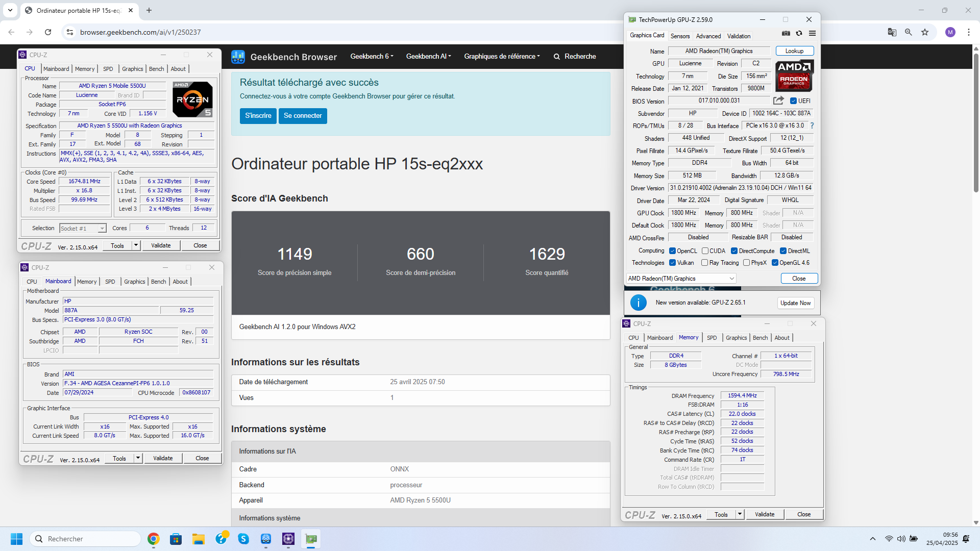Launch Chrome from taskbar

pos(154,539)
